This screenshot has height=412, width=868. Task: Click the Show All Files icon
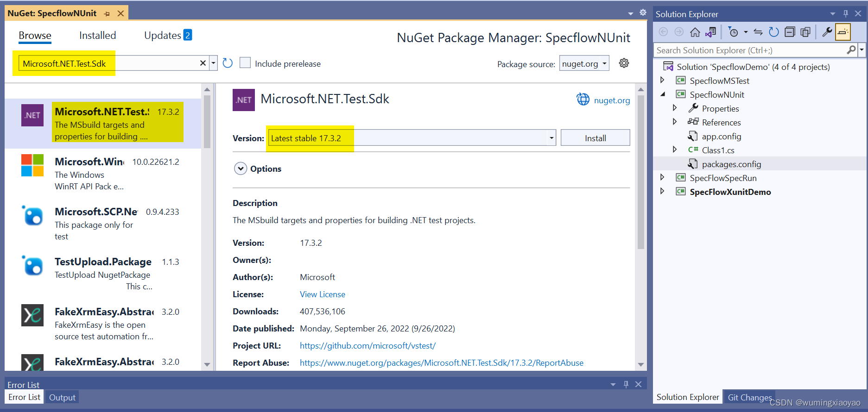tap(805, 32)
